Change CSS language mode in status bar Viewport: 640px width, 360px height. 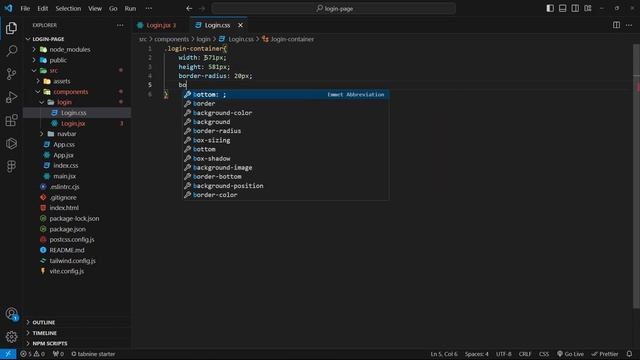click(x=544, y=354)
